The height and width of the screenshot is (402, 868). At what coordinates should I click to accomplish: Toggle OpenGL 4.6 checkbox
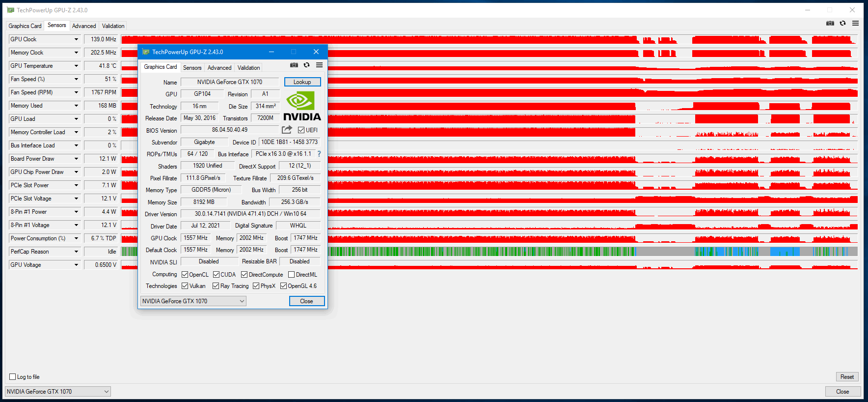[x=284, y=286]
